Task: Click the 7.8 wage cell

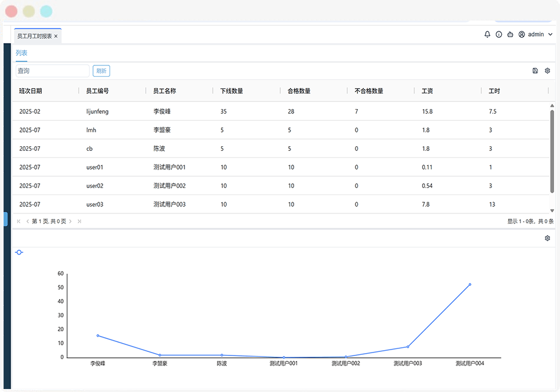Action: tap(426, 204)
